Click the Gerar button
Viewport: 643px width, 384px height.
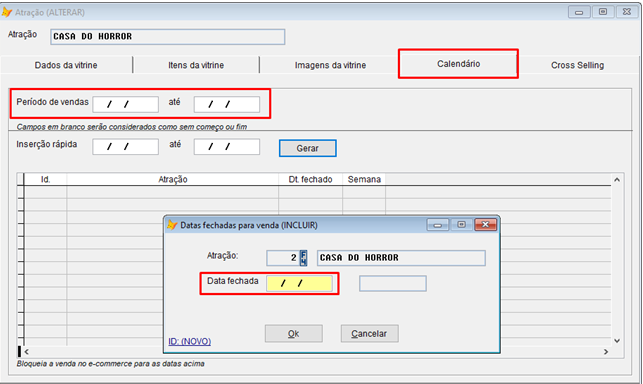pos(308,148)
